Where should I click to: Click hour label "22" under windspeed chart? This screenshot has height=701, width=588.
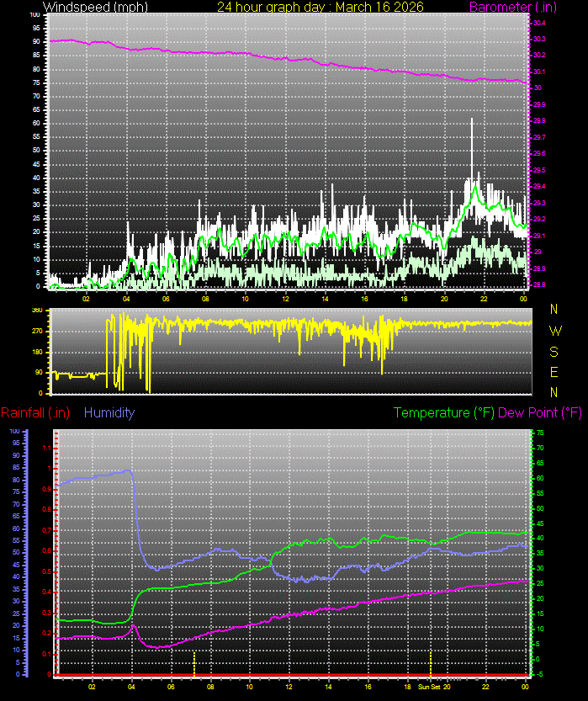[484, 299]
